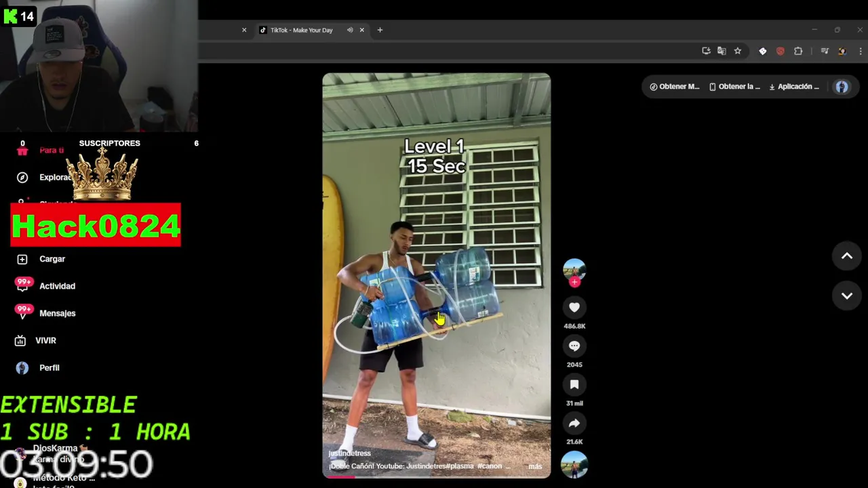Open the Perfil avatar icon

[x=22, y=367]
